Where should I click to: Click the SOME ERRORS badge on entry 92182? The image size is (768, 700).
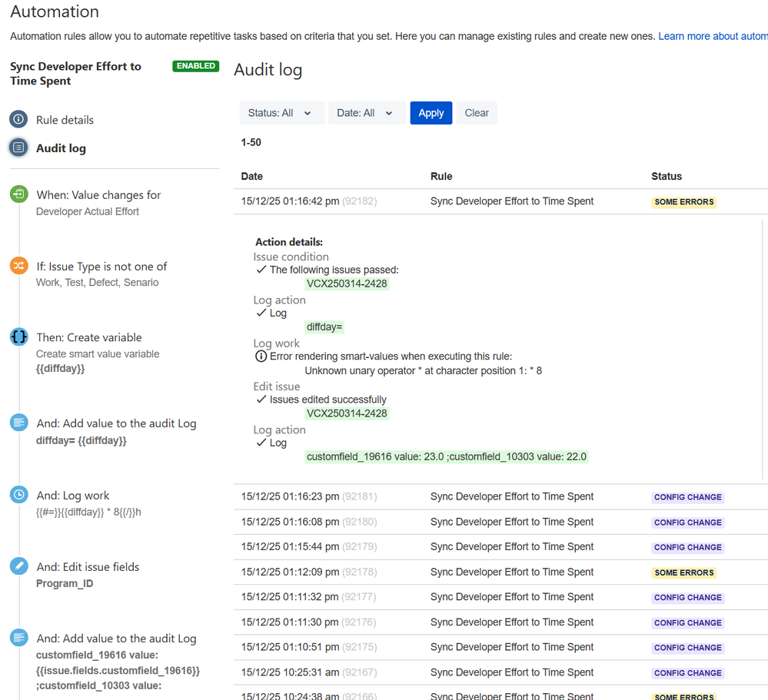coord(683,202)
